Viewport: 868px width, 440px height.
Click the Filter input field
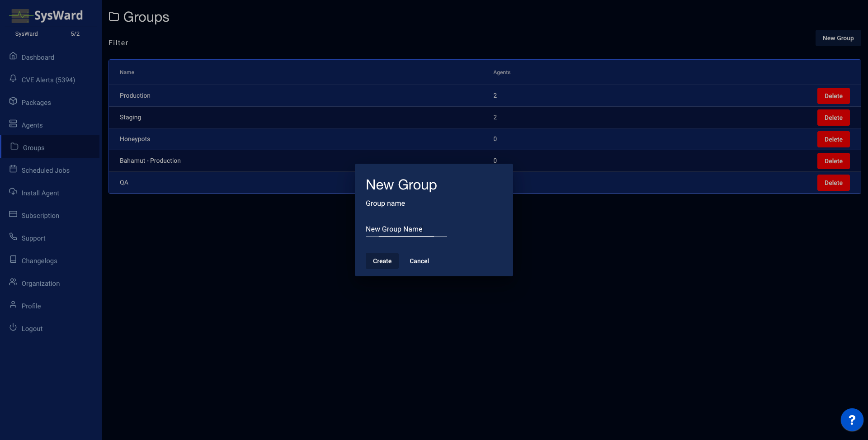click(x=149, y=43)
